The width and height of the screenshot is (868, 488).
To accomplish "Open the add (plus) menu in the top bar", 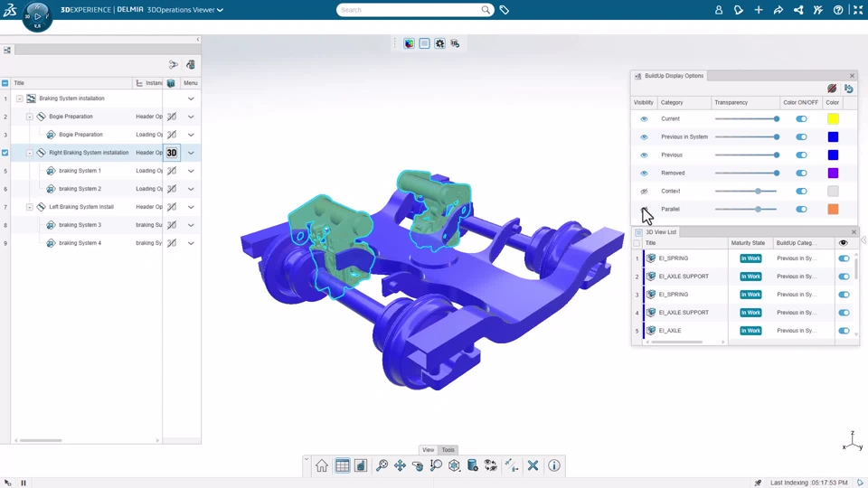I will pyautogui.click(x=759, y=10).
